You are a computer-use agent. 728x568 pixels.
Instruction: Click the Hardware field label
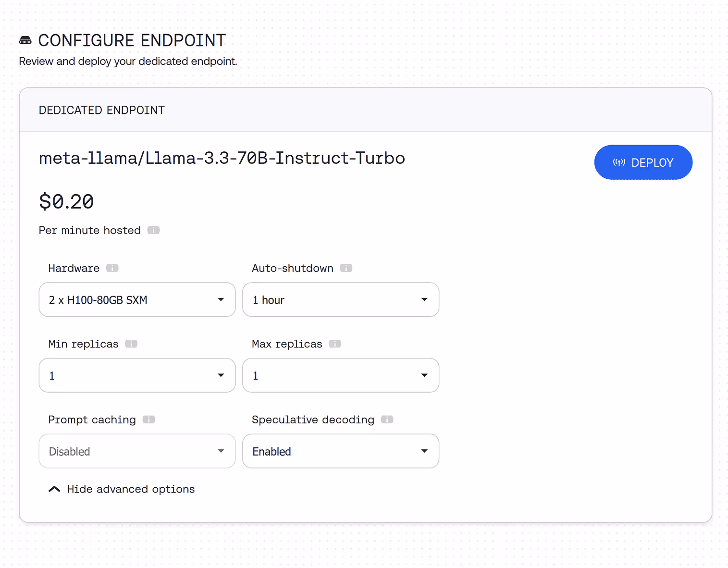[x=74, y=268]
